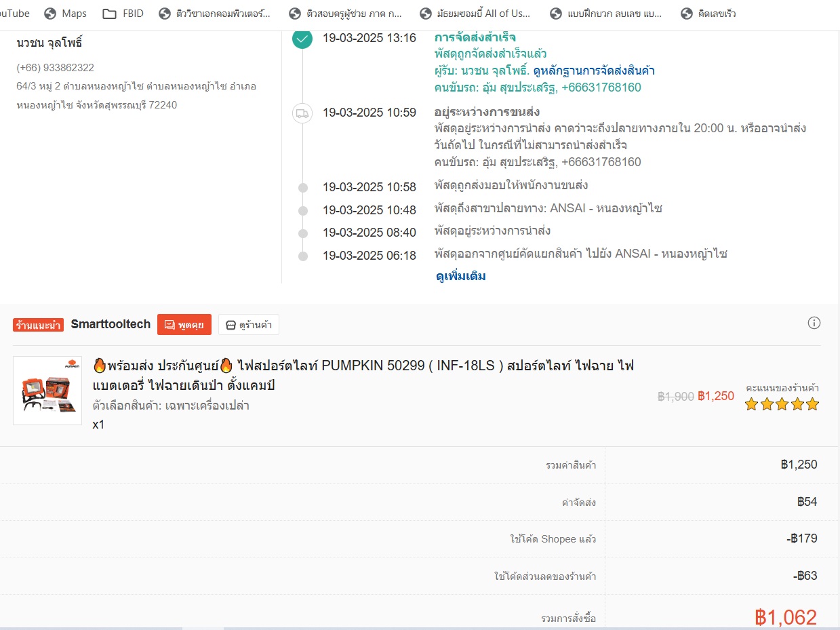Image resolution: width=840 pixels, height=630 pixels.
Task: Open the Maps bookmark
Action: pos(66,14)
